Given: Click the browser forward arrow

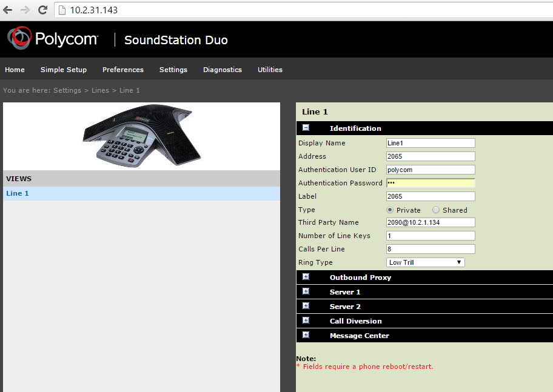Looking at the screenshot, I should 25,10.
